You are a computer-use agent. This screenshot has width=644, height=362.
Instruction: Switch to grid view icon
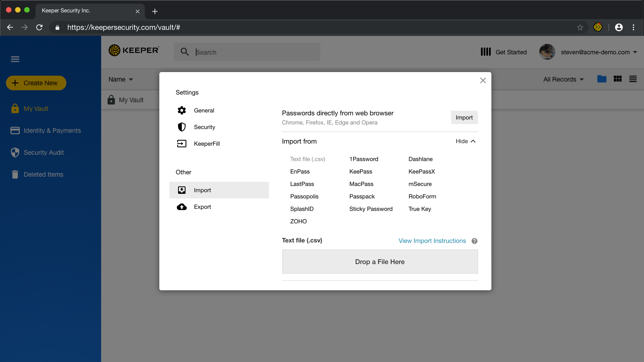coord(618,79)
